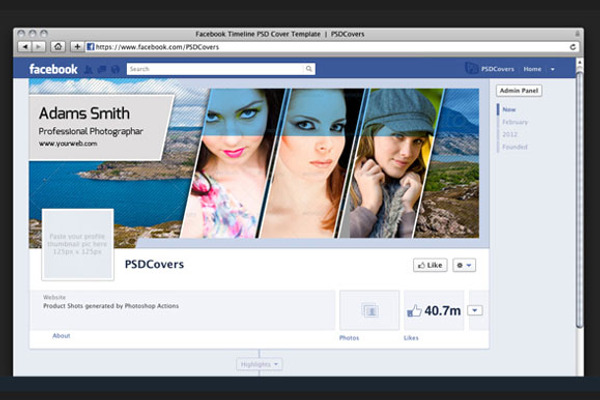This screenshot has width=600, height=400.
Task: Open the Likes link
Action: [x=411, y=338]
